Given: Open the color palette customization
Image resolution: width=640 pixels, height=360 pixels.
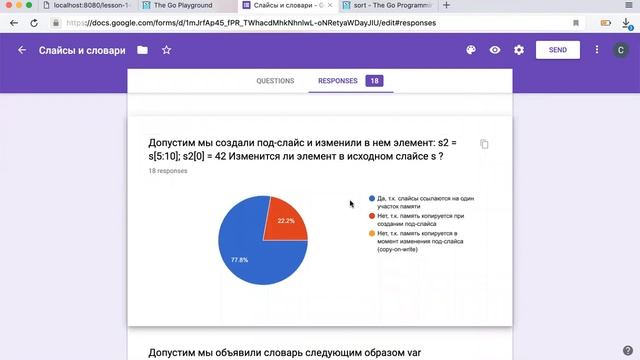Looking at the screenshot, I should point(471,50).
